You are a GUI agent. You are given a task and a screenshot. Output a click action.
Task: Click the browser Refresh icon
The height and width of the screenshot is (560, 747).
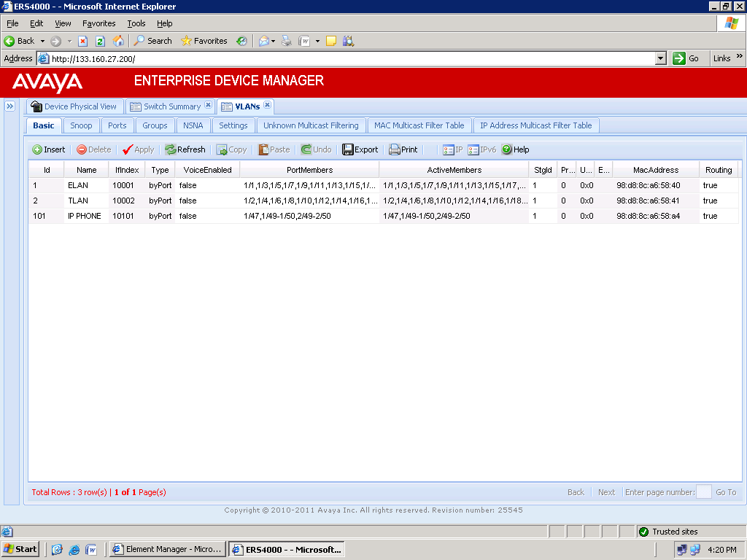100,41
